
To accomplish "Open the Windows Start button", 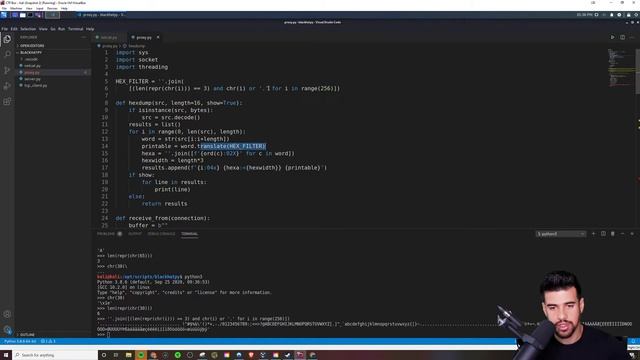I will 6,355.
